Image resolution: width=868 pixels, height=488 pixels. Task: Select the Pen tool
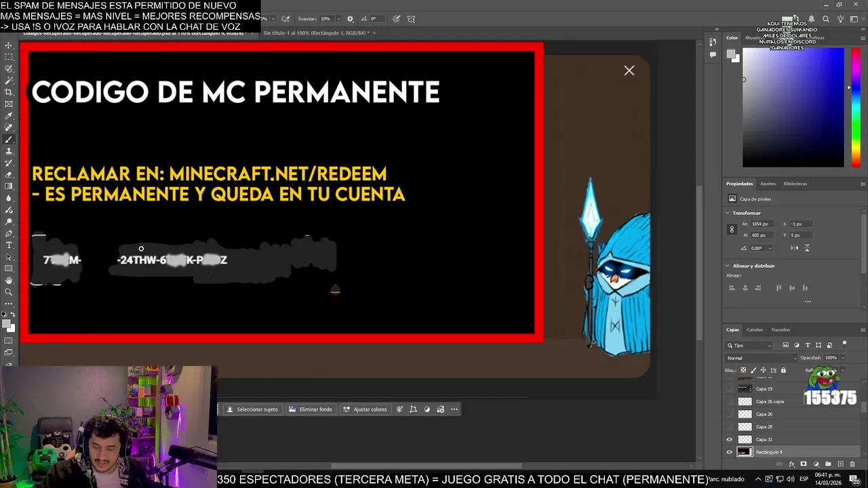9,233
